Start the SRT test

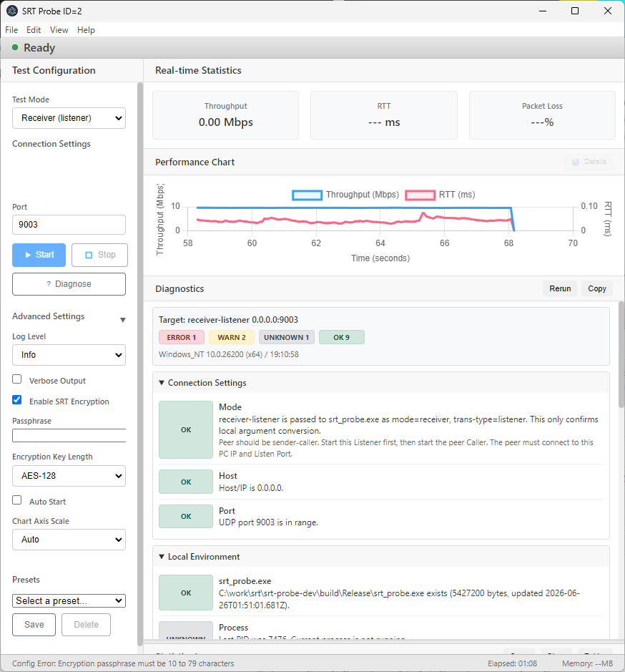tap(39, 255)
